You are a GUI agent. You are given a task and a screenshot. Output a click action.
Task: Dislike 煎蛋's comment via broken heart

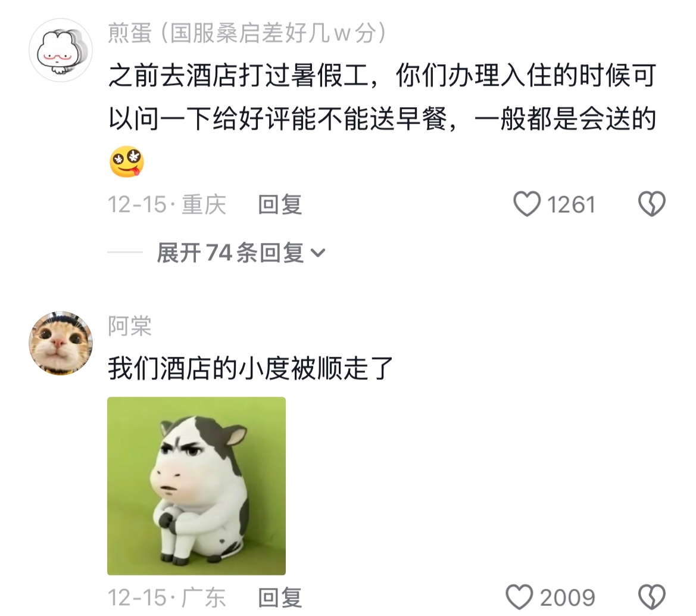(x=651, y=204)
